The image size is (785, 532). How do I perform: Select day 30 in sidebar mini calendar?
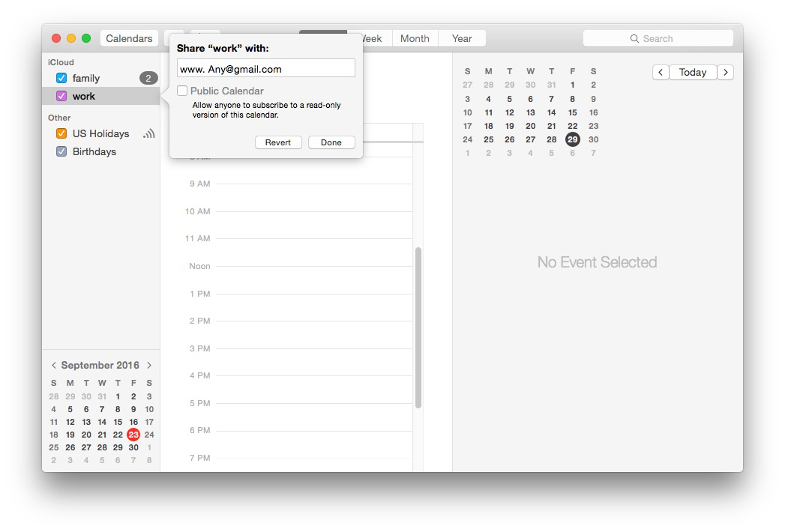[133, 447]
